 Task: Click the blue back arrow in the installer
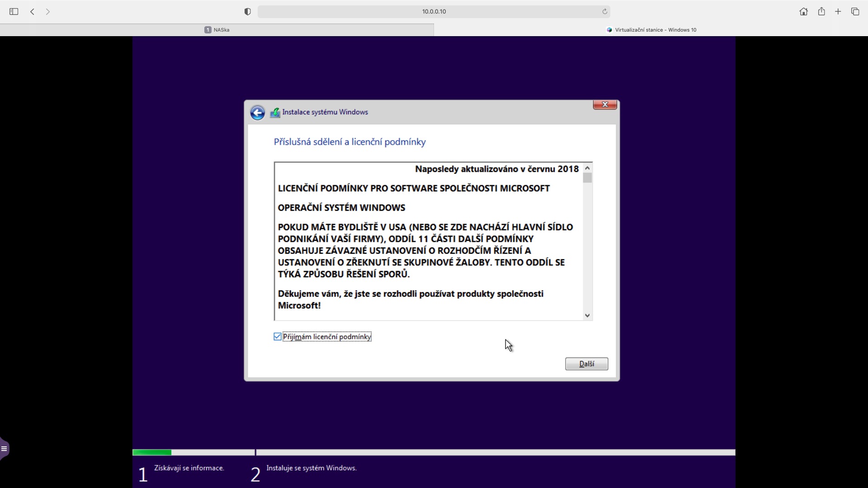pos(257,113)
